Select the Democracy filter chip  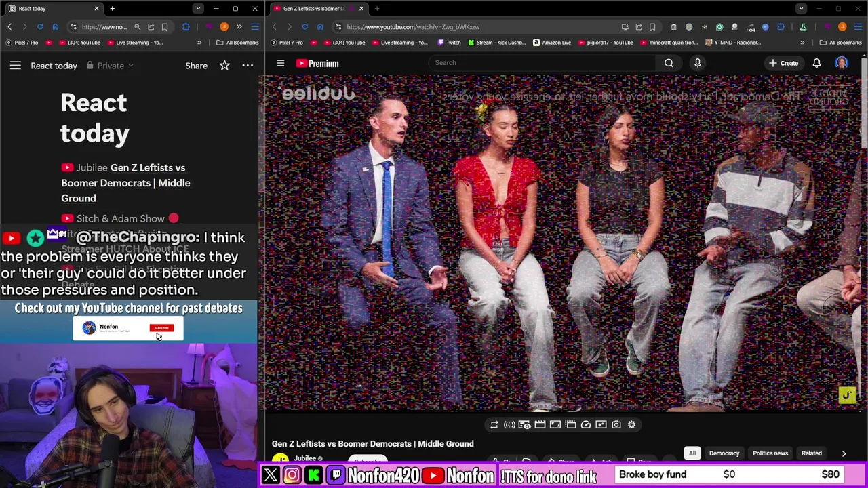click(x=724, y=453)
